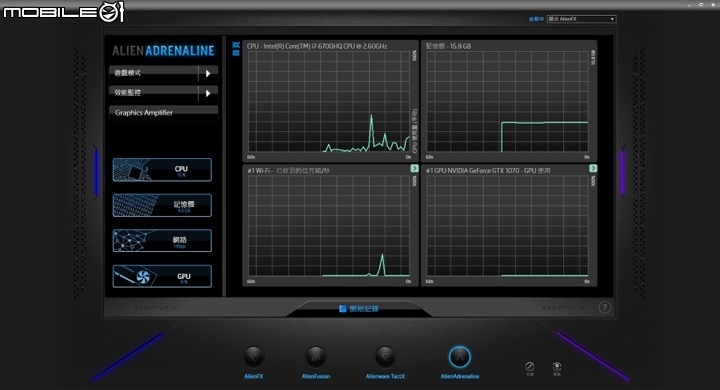Open the AlienFX display dropdown at top right

581,19
